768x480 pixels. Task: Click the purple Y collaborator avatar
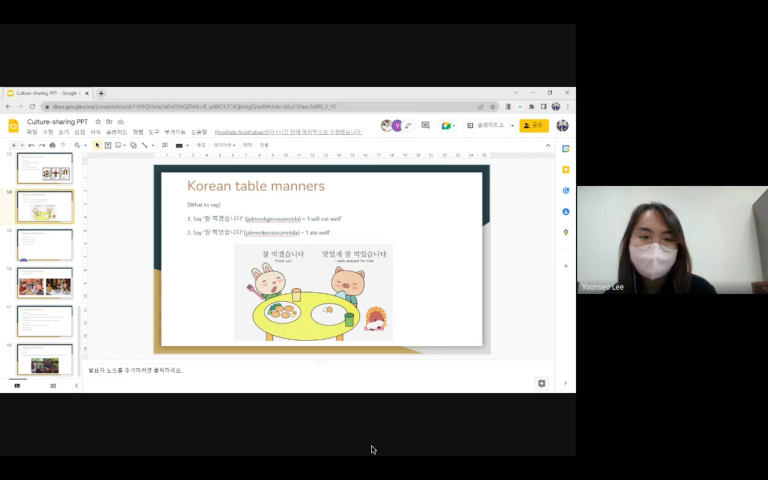point(397,126)
